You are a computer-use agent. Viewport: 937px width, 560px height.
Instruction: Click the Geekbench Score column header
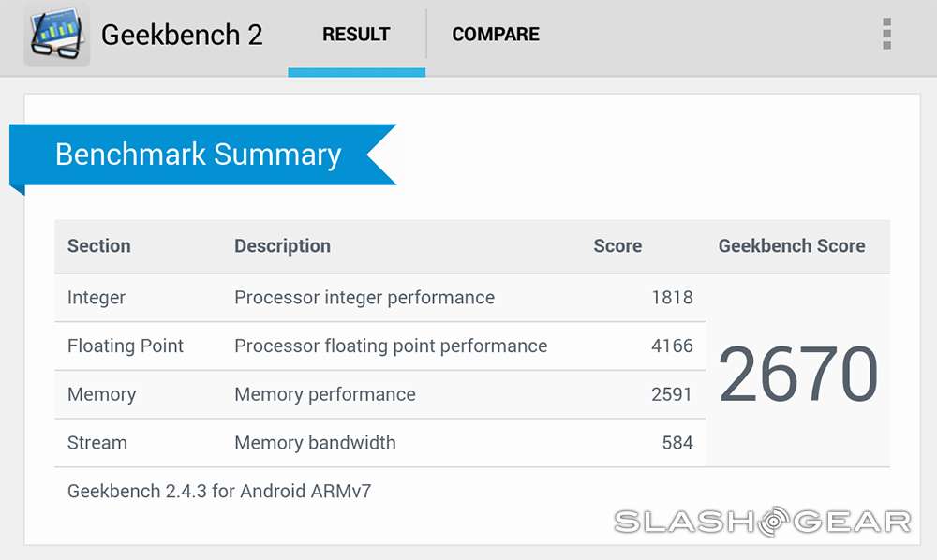tap(792, 246)
